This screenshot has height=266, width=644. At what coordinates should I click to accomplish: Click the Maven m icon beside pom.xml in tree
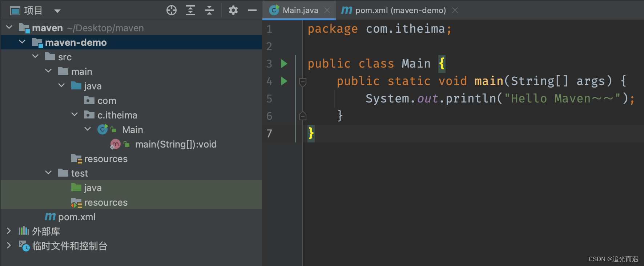tap(50, 217)
